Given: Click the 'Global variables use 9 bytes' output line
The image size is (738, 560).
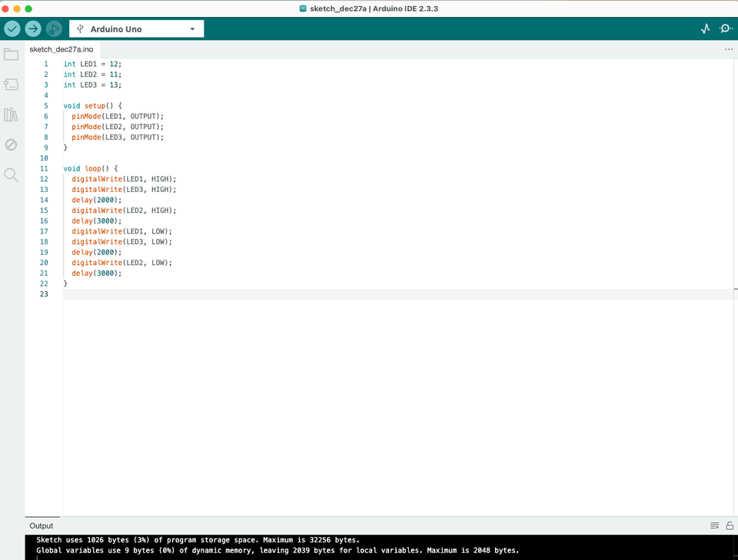Looking at the screenshot, I should [278, 550].
